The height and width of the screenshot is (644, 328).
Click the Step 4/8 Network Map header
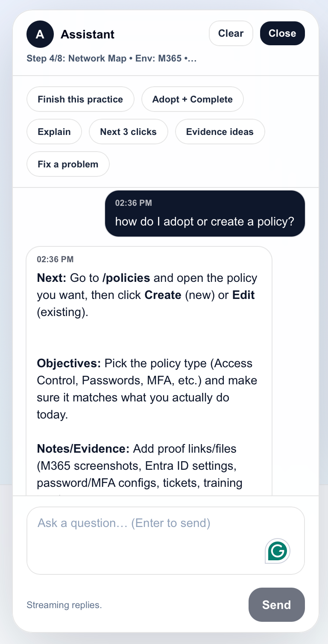(x=111, y=58)
